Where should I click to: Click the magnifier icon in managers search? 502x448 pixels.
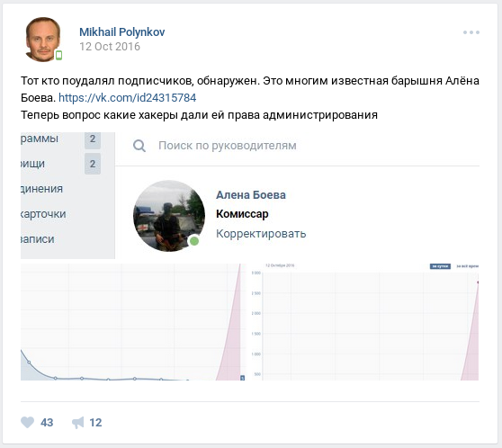139,146
